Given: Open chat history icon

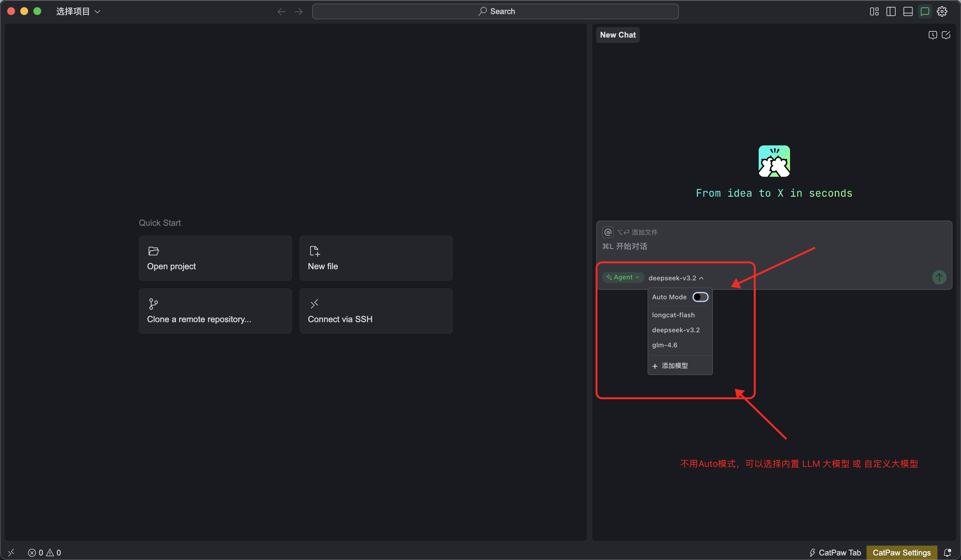Looking at the screenshot, I should 932,35.
